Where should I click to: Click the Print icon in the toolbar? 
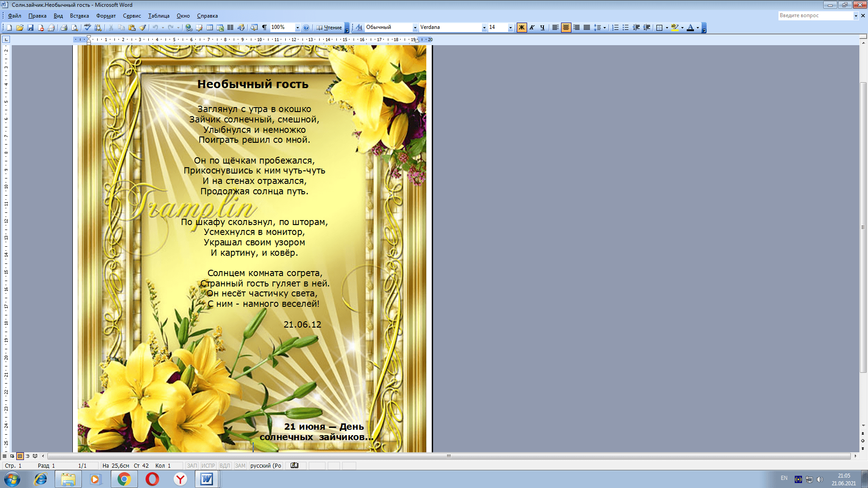(x=64, y=28)
